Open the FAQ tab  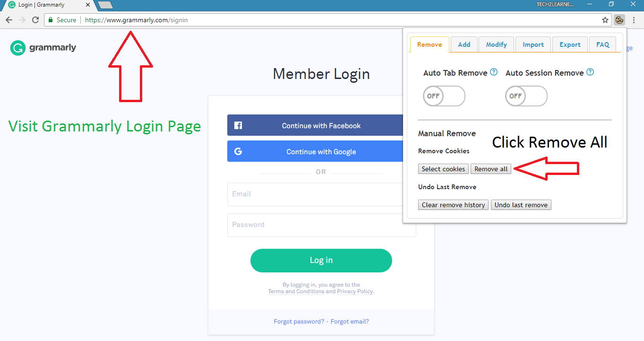pos(602,44)
